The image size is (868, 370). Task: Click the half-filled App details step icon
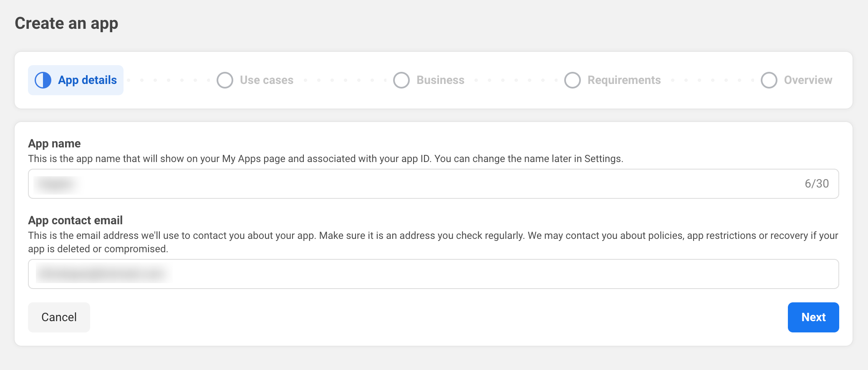click(x=43, y=80)
